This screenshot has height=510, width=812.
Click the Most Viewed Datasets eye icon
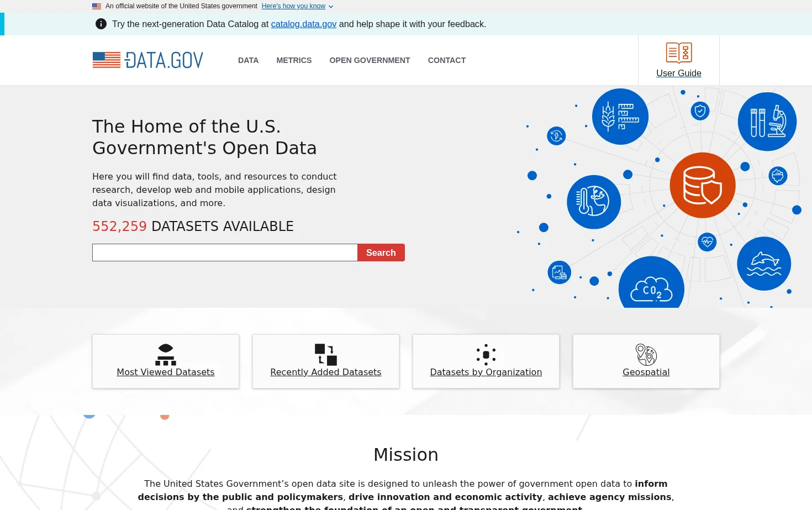pos(166,355)
